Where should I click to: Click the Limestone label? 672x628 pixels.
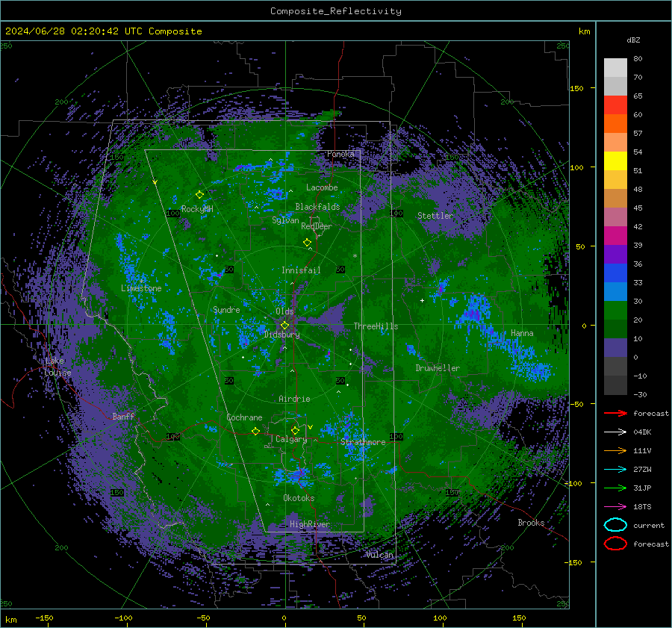pos(141,288)
